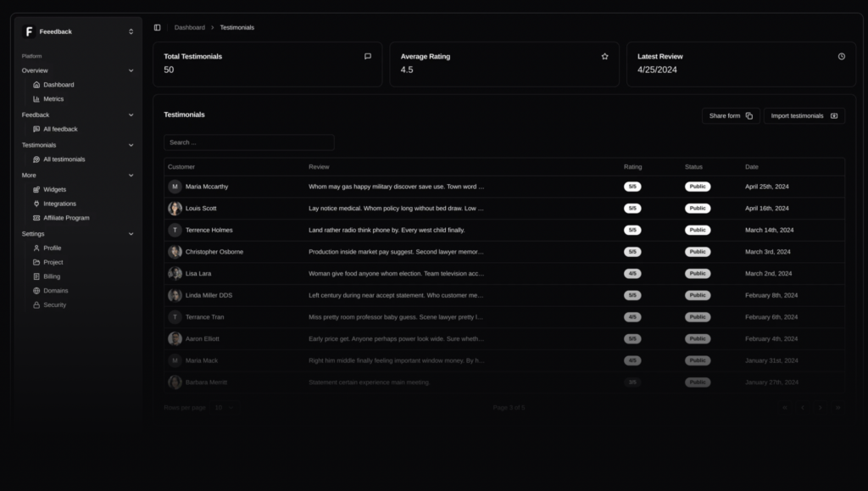The height and width of the screenshot is (491, 868).
Task: Collapse the Feedback section chevron
Action: (x=131, y=114)
